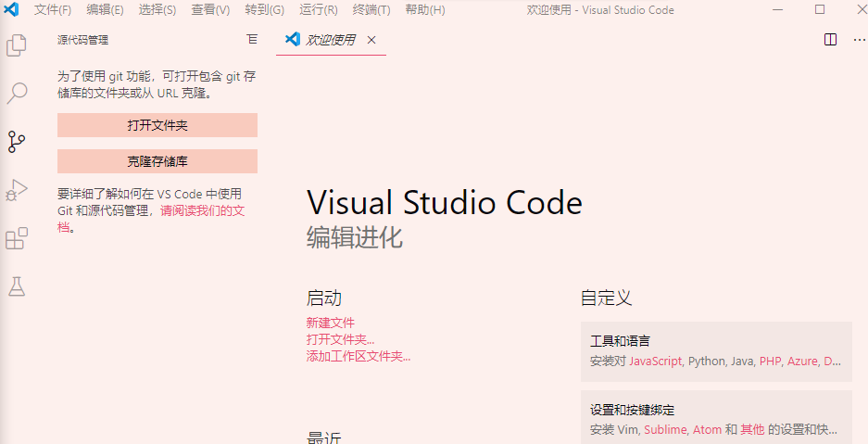The width and height of the screenshot is (868, 444).
Task: Click the JavaScript link in 工具和语言
Action: (656, 361)
